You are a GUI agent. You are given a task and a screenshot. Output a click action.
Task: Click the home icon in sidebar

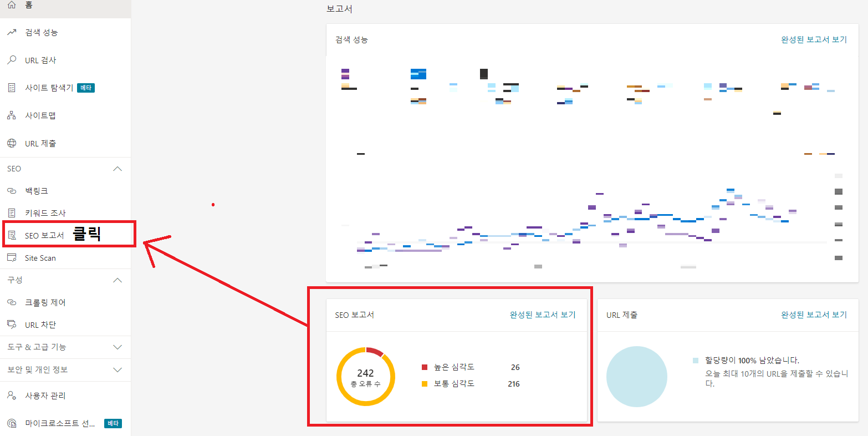12,4
